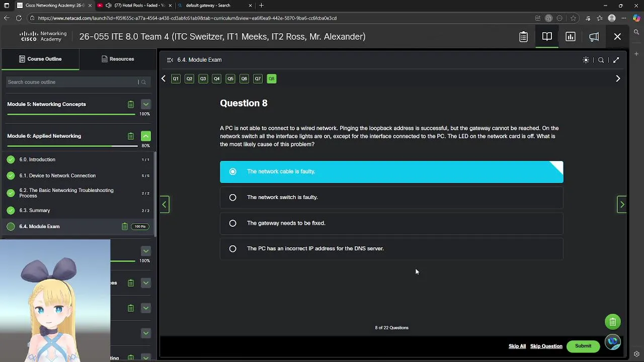This screenshot has width=644, height=362.
Task: Open the chat assistant floating icon
Action: coord(612,342)
